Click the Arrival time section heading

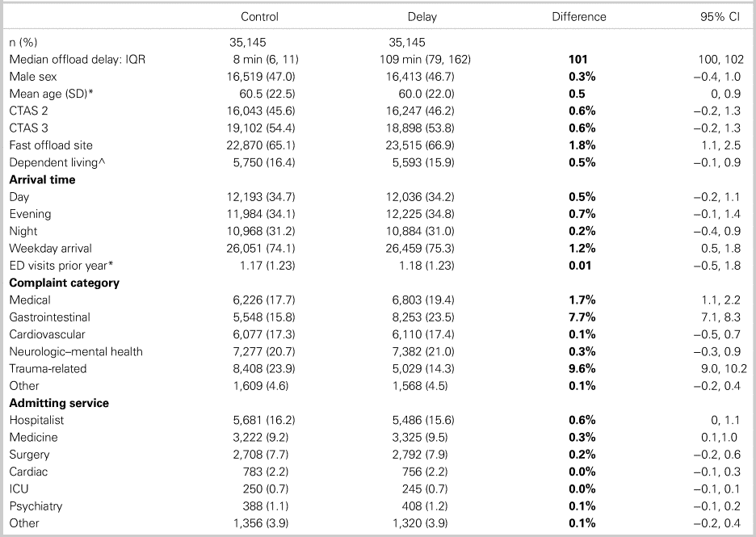point(42,179)
